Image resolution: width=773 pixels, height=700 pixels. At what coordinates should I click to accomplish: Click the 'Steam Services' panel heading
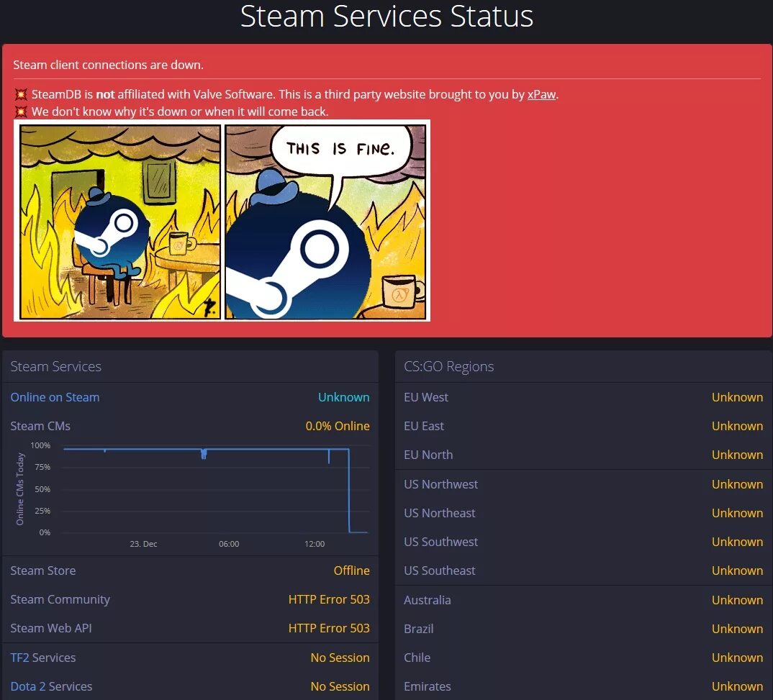click(55, 366)
